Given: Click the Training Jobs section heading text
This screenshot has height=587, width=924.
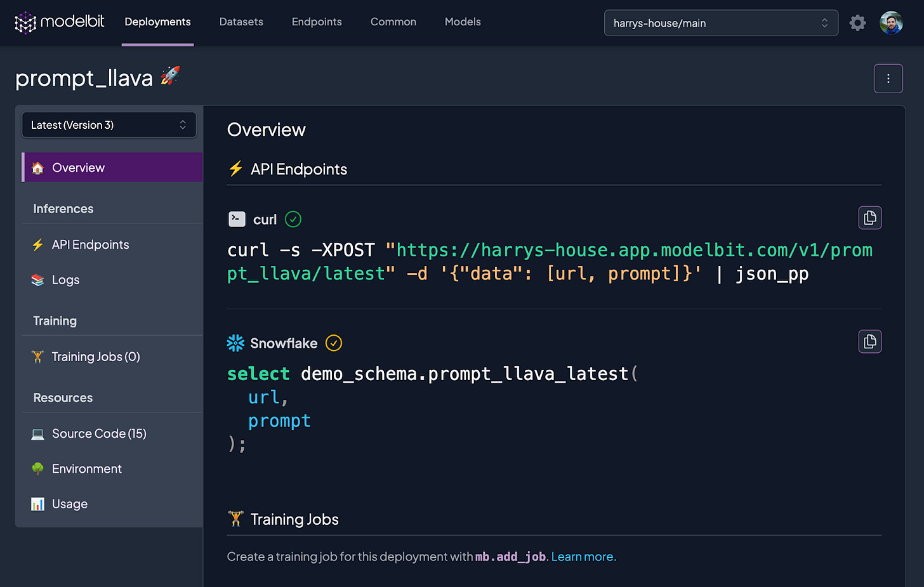Looking at the screenshot, I should pos(294,520).
